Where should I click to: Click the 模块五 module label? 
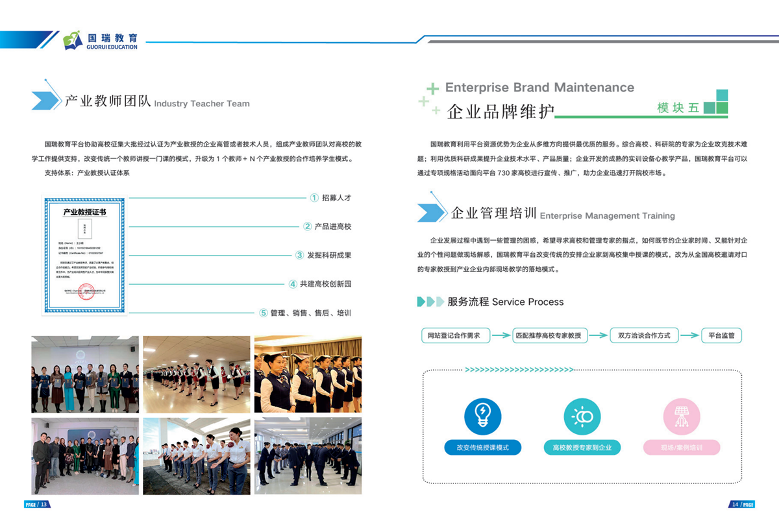pyautogui.click(x=678, y=108)
